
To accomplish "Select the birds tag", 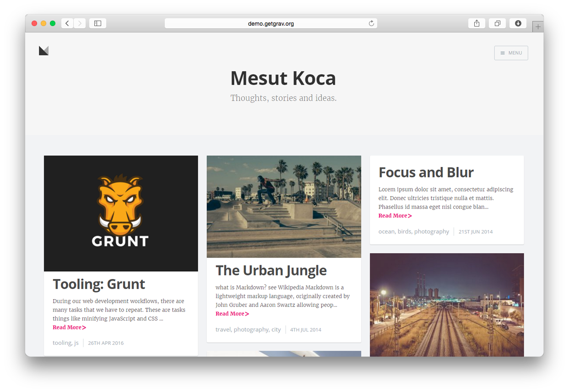I will (405, 231).
